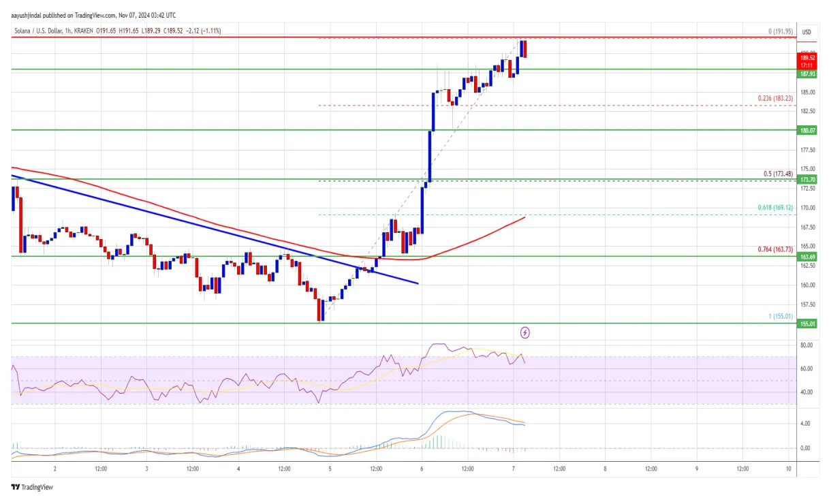Click the TradingView logo at bottom left
The image size is (831, 504).
(x=31, y=487)
